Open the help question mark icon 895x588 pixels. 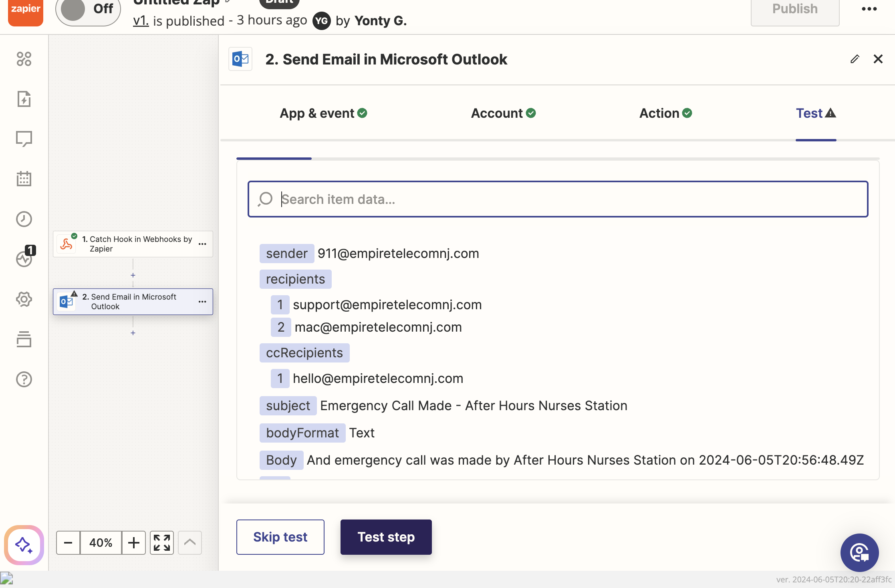coord(24,379)
